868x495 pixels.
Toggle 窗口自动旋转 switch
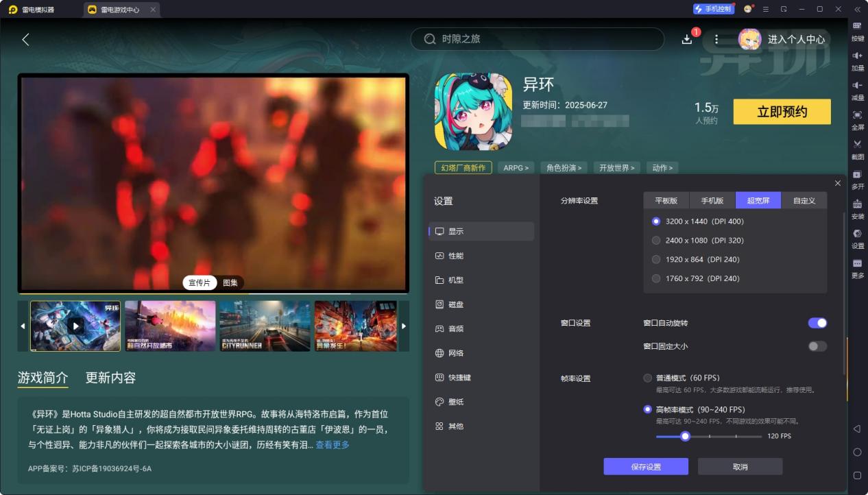click(x=817, y=323)
